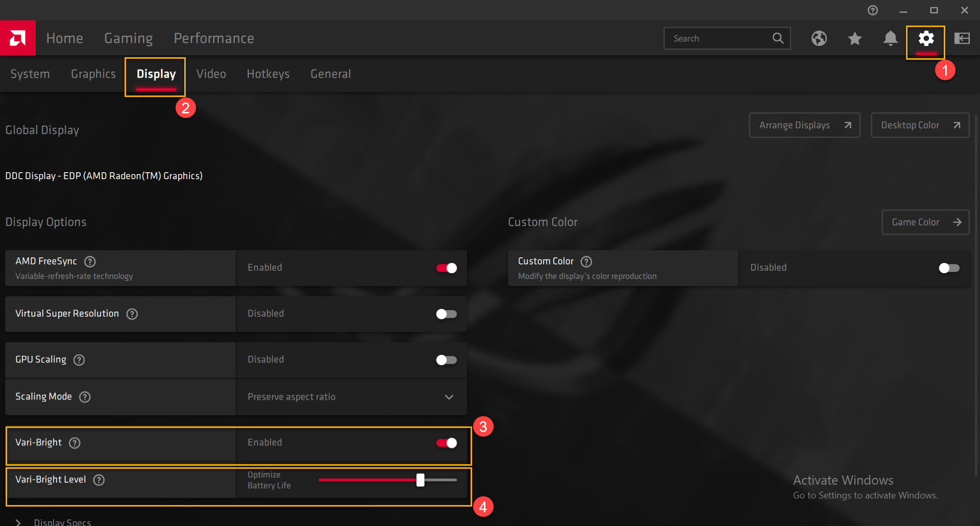Maximize the window
The image size is (980, 526).
click(x=934, y=10)
